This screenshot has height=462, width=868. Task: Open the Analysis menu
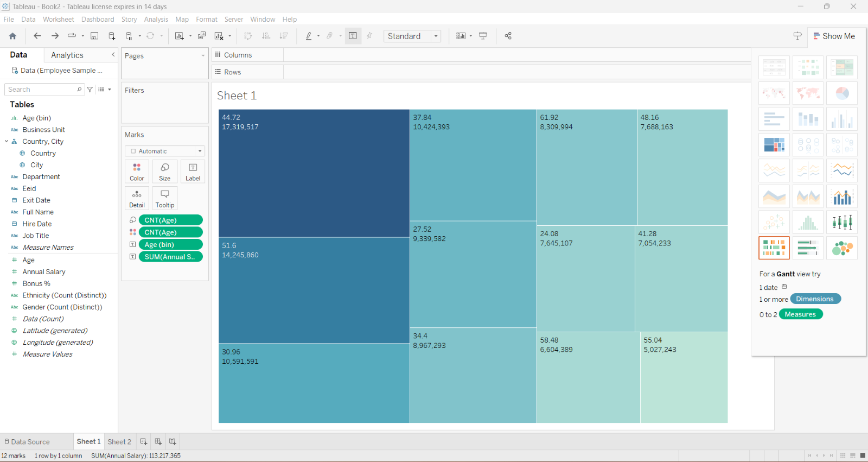coord(156,20)
